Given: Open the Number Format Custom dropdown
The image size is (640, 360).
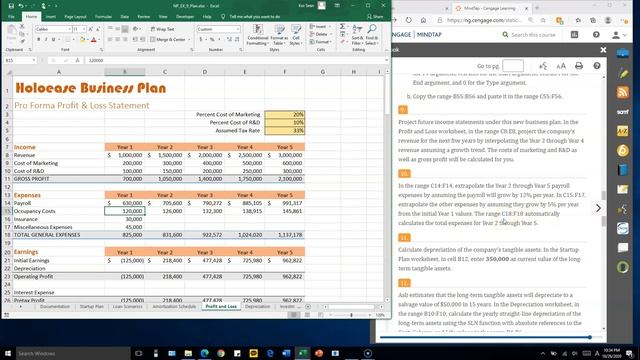Looking at the screenshot, I should tap(238, 29).
